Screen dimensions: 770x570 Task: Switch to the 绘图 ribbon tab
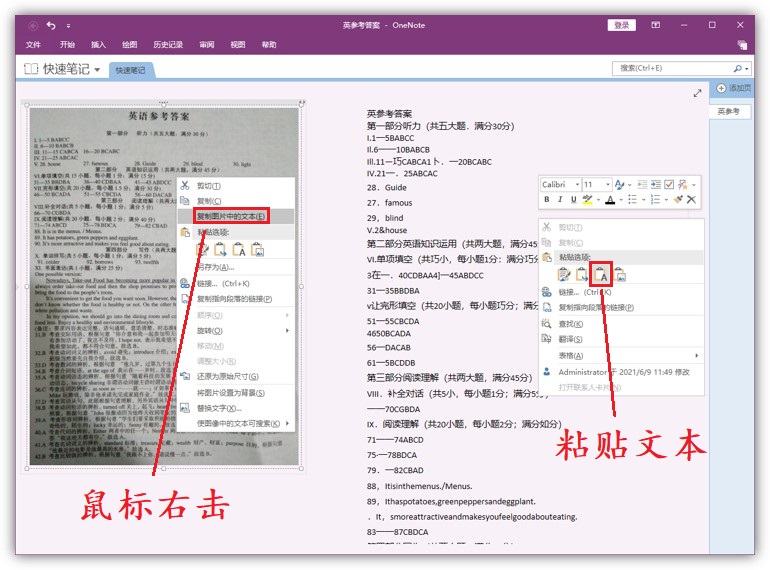click(130, 45)
